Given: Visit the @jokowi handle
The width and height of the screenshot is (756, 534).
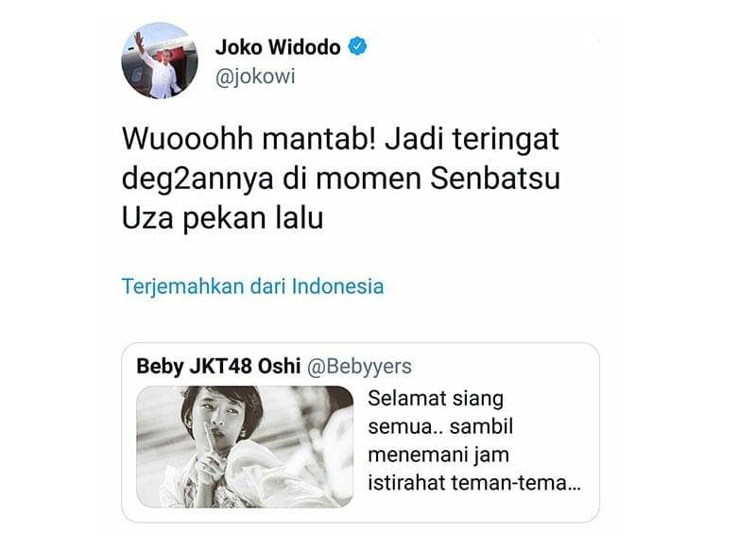Looking at the screenshot, I should [255, 78].
